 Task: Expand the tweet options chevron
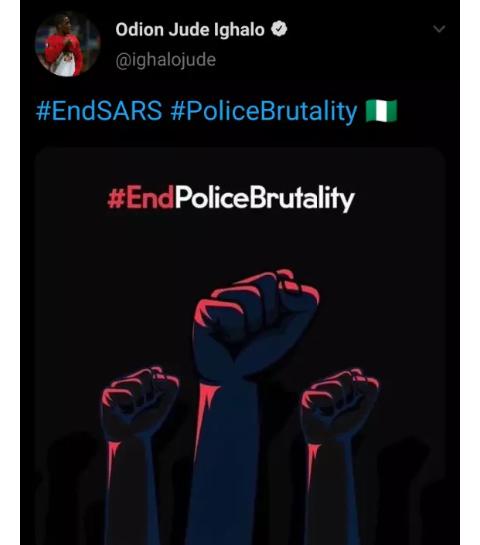(x=439, y=29)
